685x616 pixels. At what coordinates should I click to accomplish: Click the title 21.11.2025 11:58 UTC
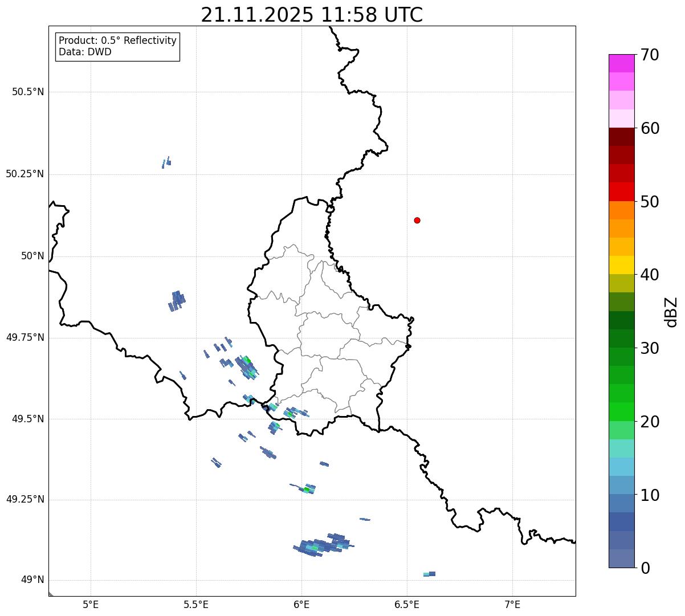coord(312,14)
